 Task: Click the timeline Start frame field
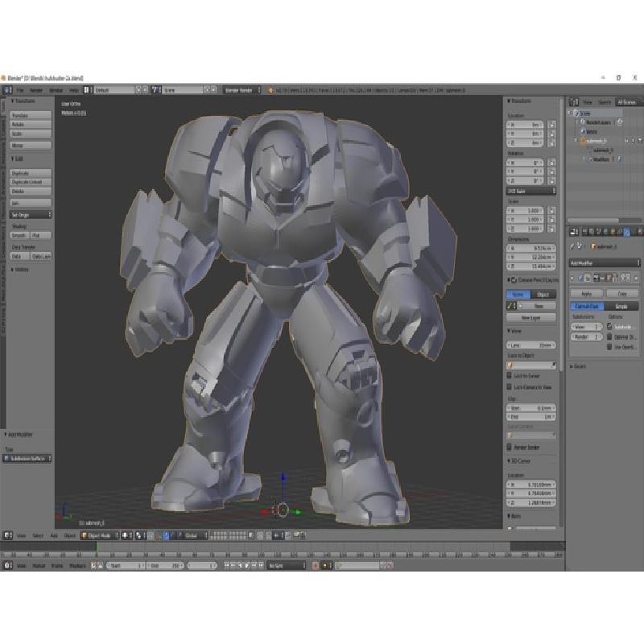(x=126, y=566)
